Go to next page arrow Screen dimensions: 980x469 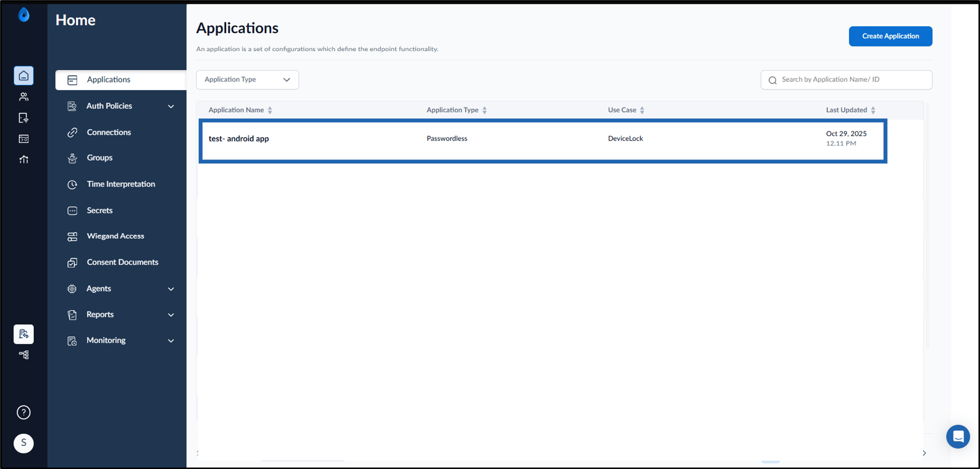(x=924, y=453)
